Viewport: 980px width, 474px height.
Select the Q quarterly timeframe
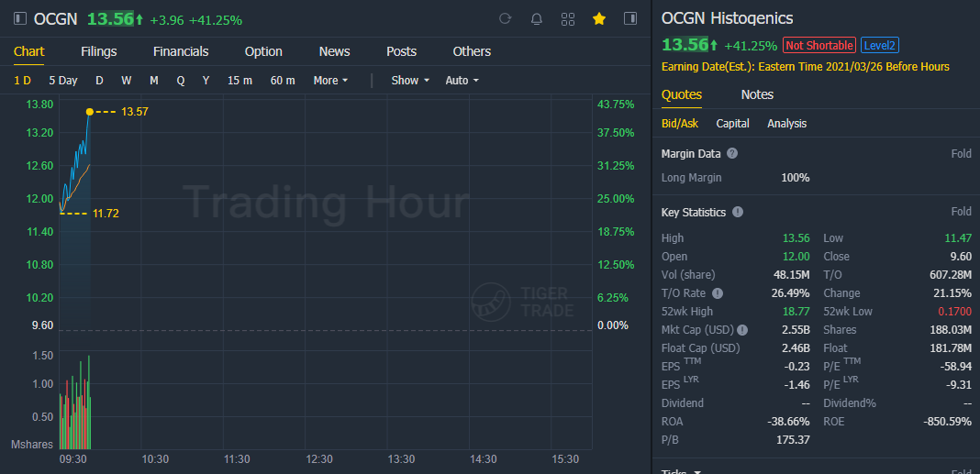[181, 81]
